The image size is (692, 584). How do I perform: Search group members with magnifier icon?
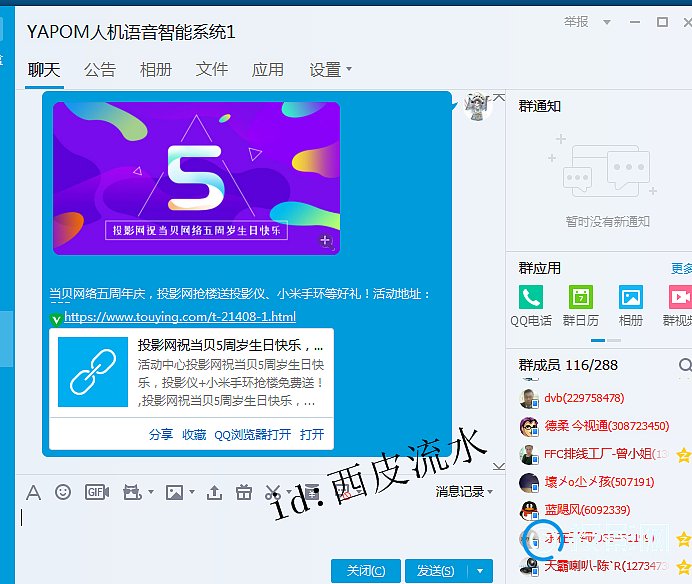click(x=685, y=365)
